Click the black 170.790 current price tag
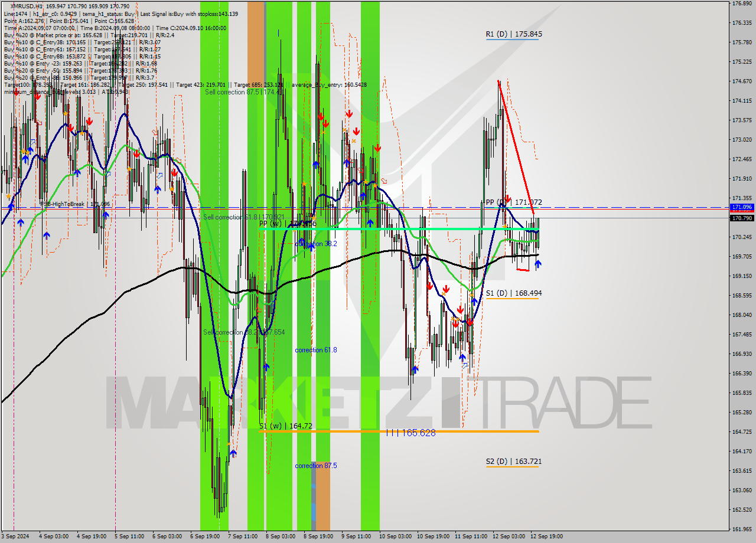The height and width of the screenshot is (543, 756). (742, 218)
